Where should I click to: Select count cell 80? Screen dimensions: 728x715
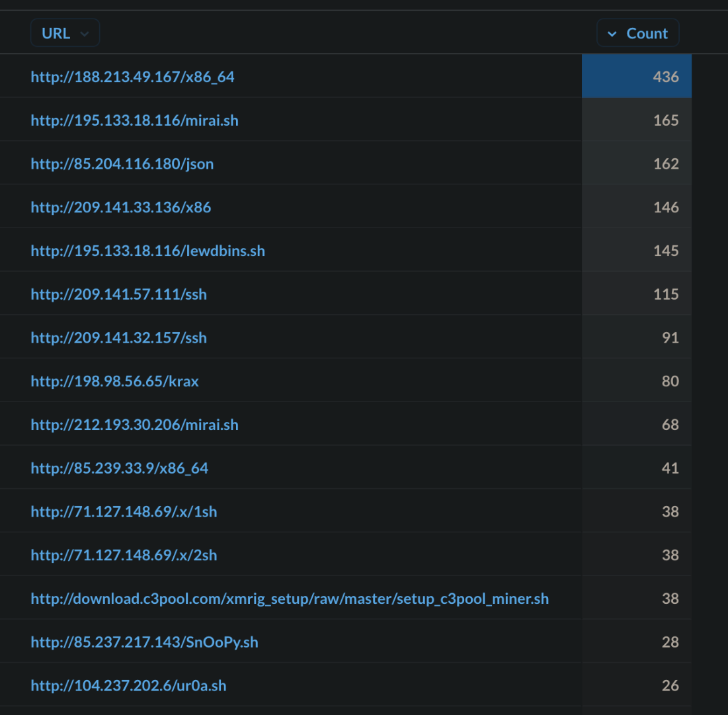coord(637,381)
